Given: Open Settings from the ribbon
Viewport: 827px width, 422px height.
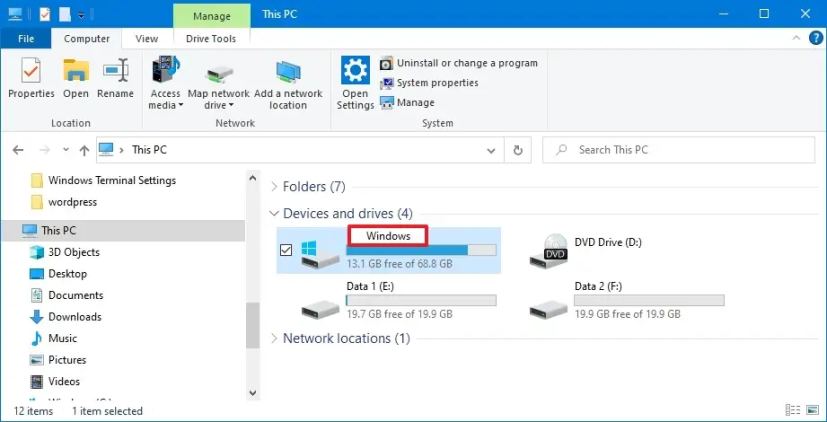Looking at the screenshot, I should click(355, 80).
